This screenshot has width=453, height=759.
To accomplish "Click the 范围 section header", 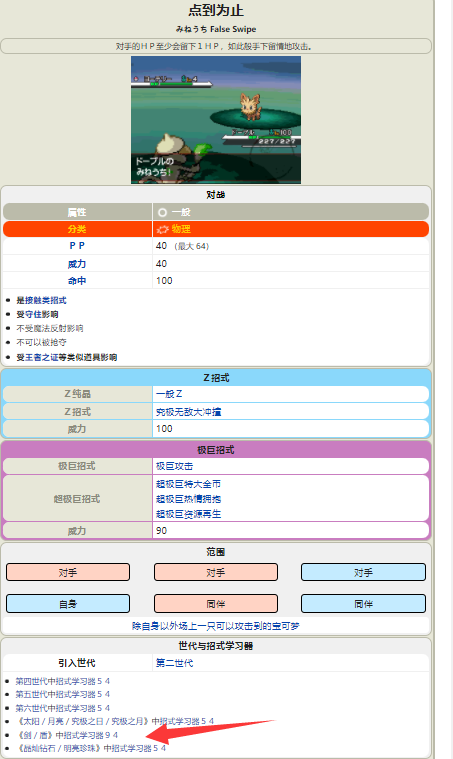I will tap(216, 552).
